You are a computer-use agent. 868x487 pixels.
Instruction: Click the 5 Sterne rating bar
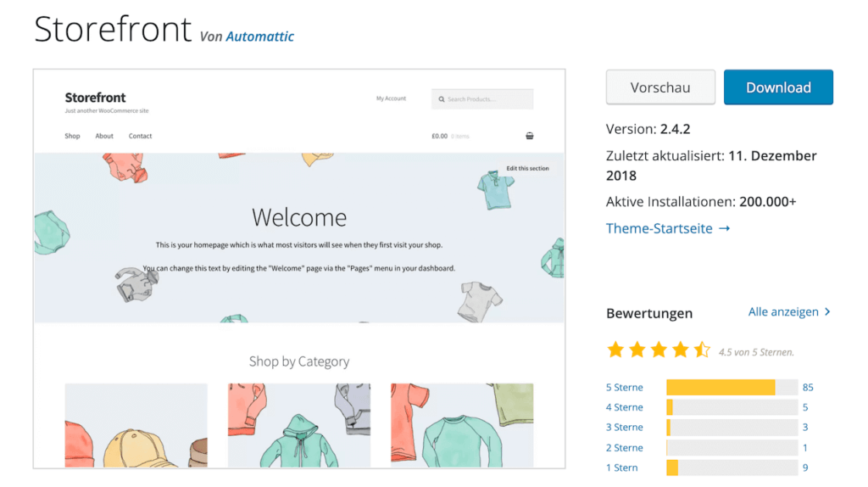(x=732, y=387)
